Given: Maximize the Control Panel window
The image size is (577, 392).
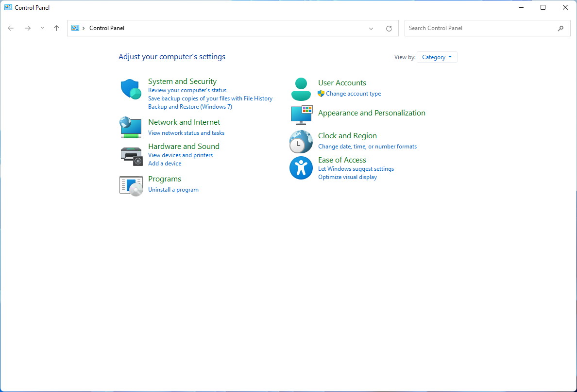Looking at the screenshot, I should coord(543,7).
